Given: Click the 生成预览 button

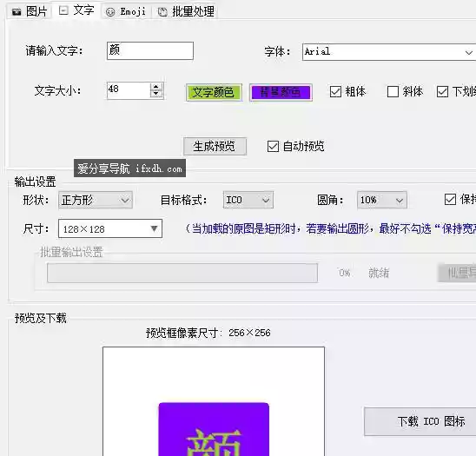Looking at the screenshot, I should [215, 146].
